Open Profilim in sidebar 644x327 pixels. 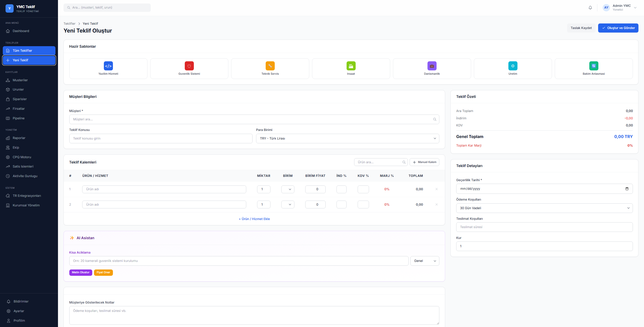click(x=29, y=321)
